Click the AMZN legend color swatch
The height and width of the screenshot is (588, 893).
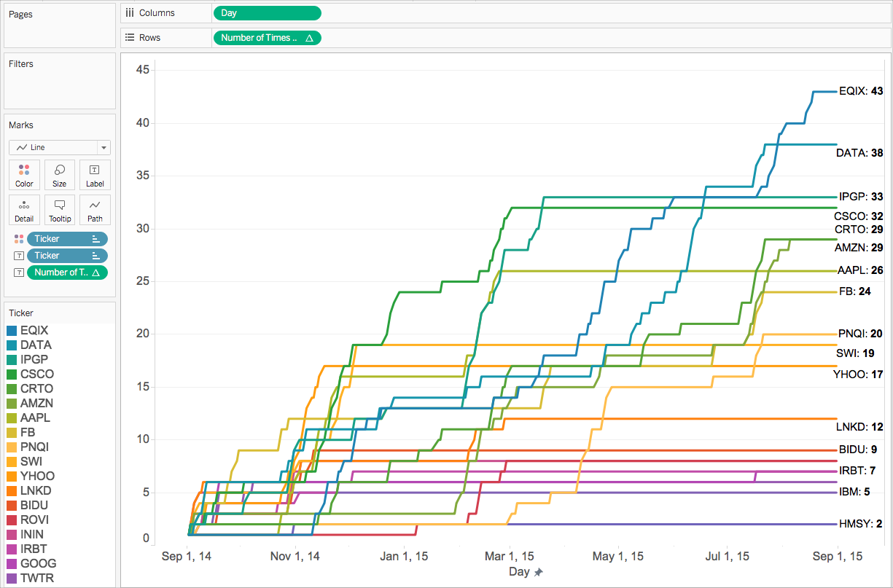click(x=11, y=404)
